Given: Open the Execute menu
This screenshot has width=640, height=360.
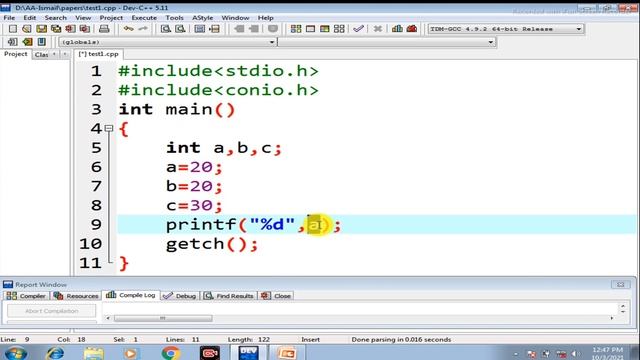Looking at the screenshot, I should pyautogui.click(x=144, y=18).
